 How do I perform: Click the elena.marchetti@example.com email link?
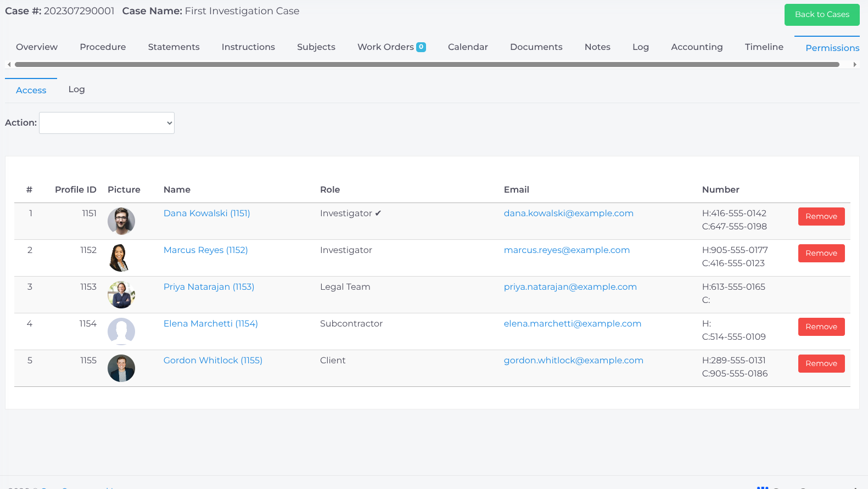tap(573, 324)
